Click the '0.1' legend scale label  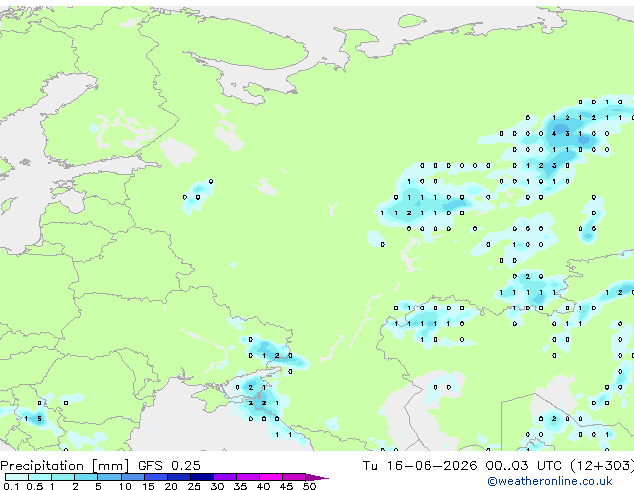tap(11, 486)
